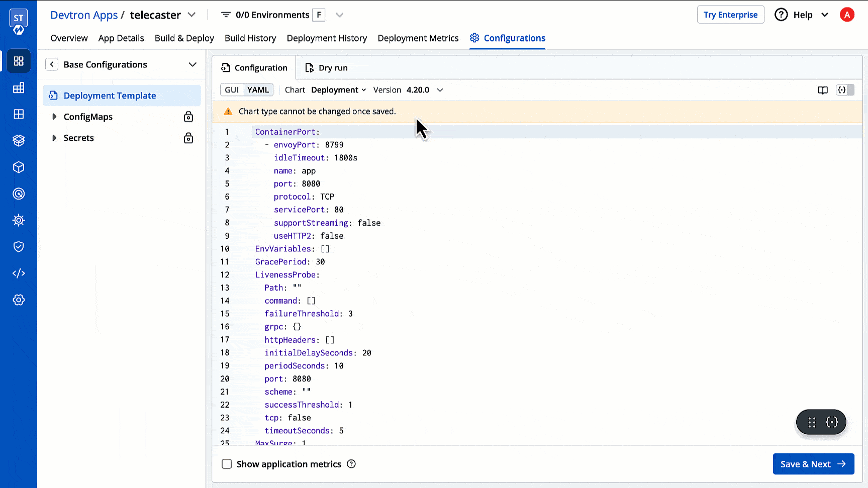Click the back arrow beside Base Configurations
The width and height of the screenshot is (868, 488).
(52, 64)
